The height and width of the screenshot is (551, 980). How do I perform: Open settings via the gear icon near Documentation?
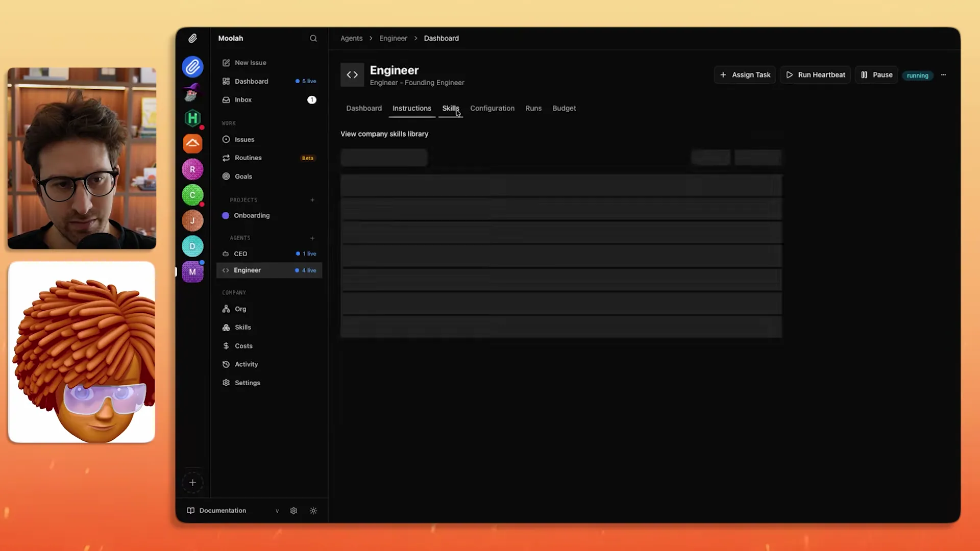293,510
